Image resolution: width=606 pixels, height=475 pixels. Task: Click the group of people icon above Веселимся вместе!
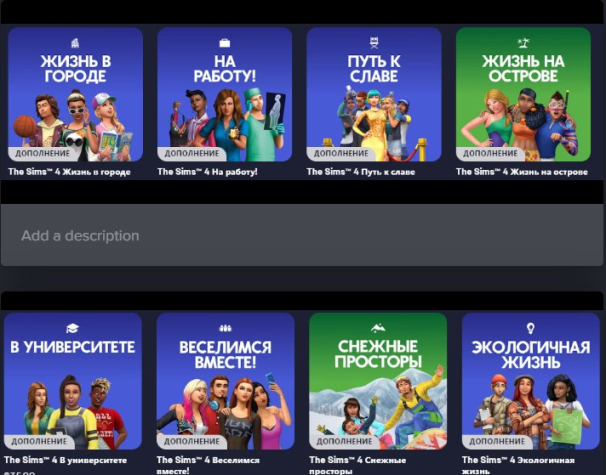[x=224, y=328]
